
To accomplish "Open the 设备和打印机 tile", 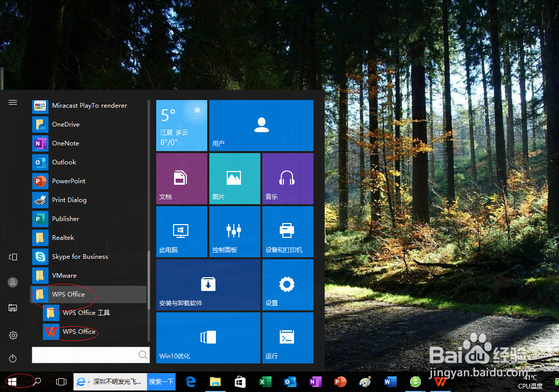I will (288, 232).
